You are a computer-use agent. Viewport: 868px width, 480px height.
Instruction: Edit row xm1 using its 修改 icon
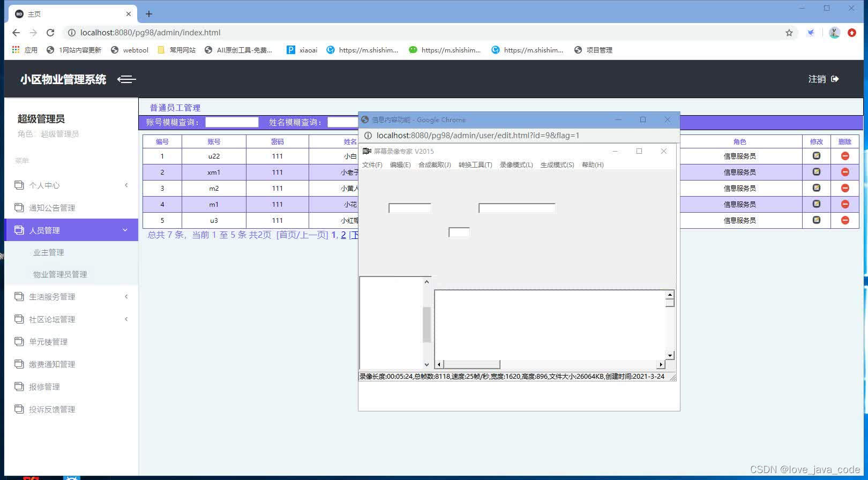(817, 172)
